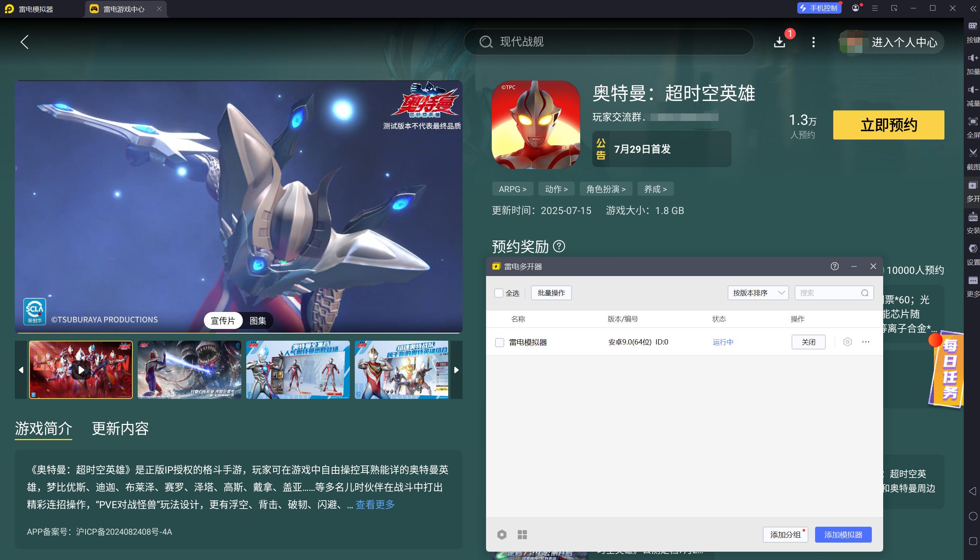
Task: Click the back arrow in game center
Action: click(x=25, y=42)
